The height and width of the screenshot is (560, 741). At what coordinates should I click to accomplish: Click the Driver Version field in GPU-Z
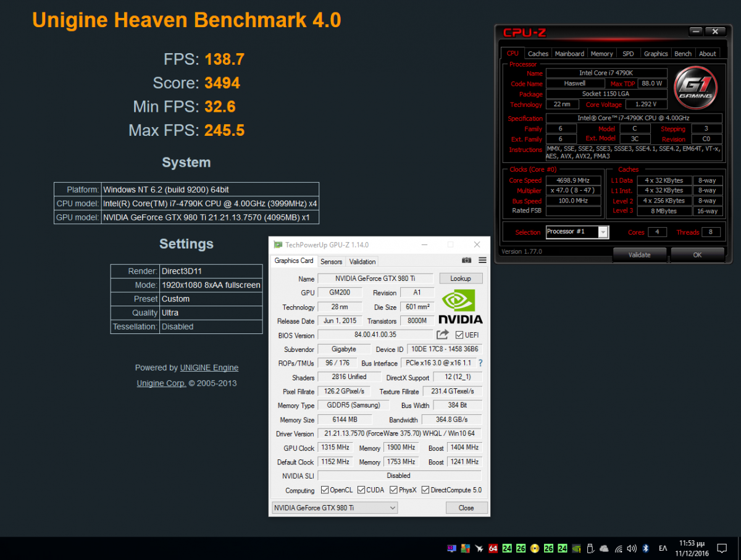click(400, 433)
